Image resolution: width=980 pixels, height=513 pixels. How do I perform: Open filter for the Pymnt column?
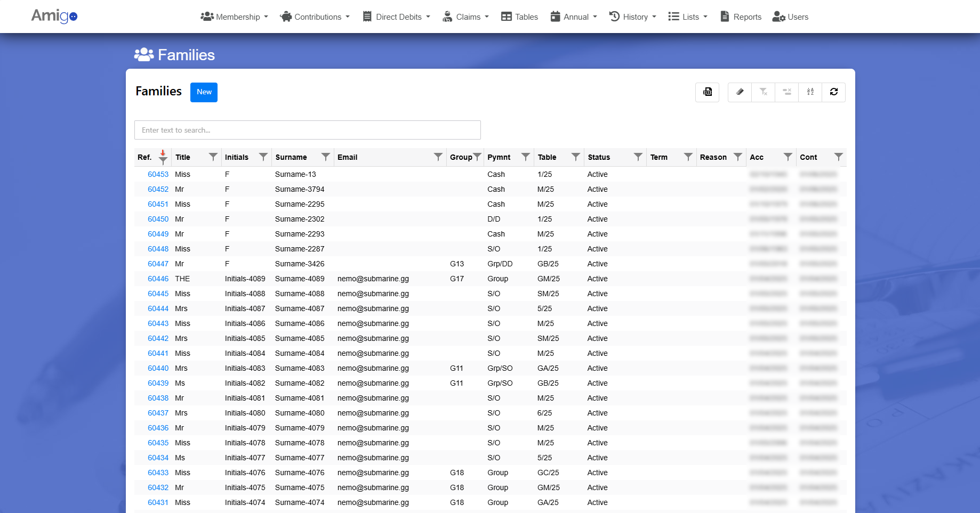[525, 157]
